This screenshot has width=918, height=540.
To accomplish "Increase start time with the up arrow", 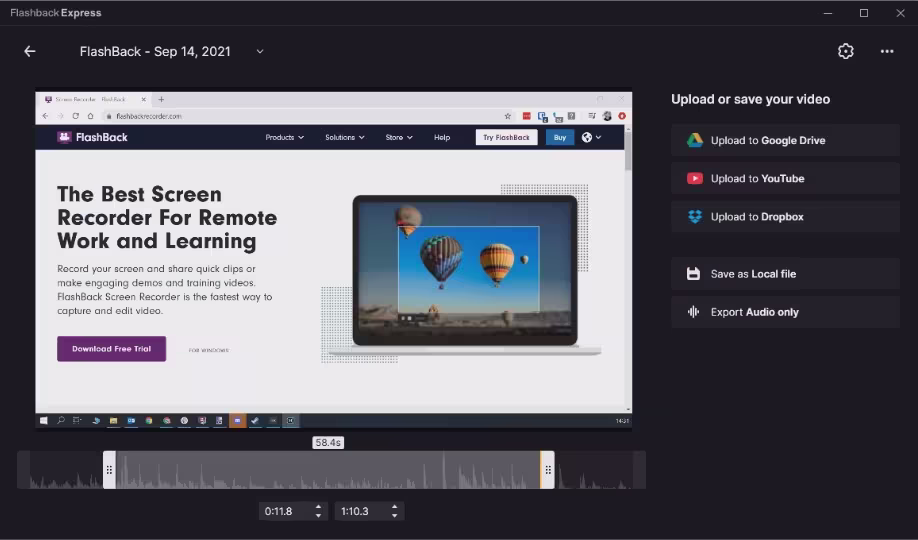I will 318,507.
